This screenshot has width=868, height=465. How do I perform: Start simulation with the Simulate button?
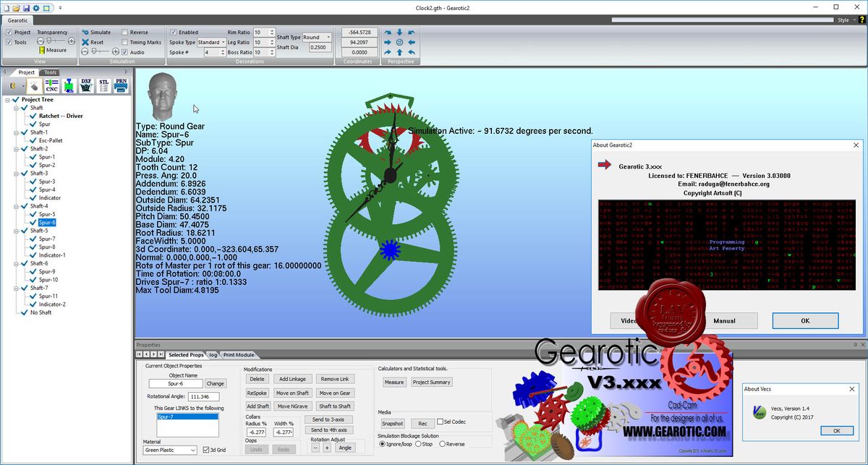click(x=95, y=33)
